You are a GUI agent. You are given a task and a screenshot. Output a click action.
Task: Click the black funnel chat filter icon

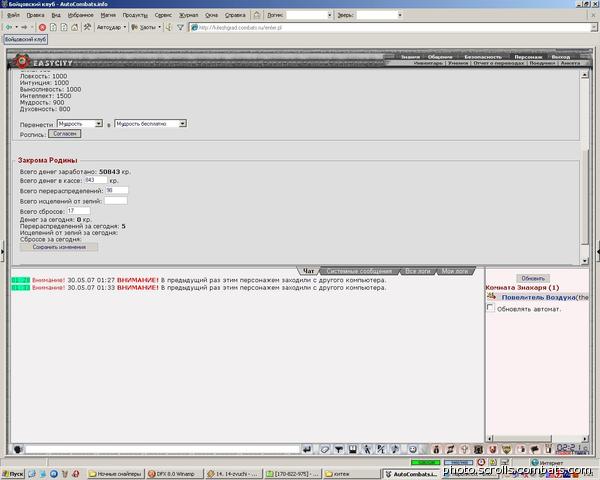[x=339, y=449]
